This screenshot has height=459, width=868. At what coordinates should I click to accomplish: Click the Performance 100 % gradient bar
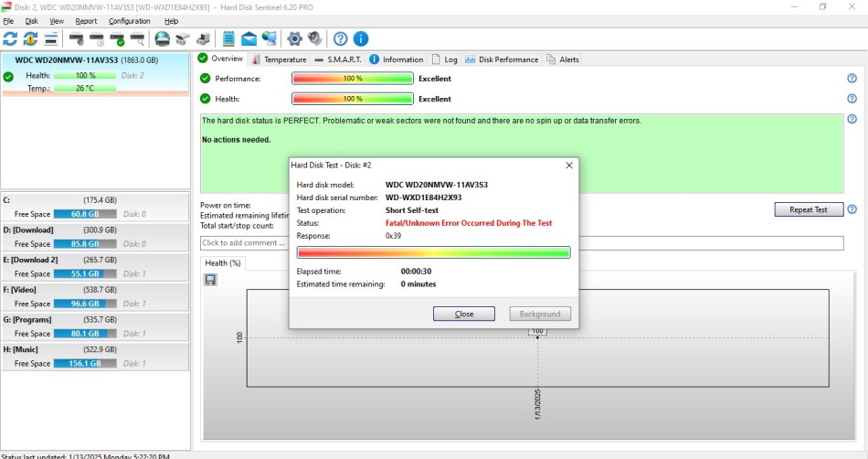coord(353,79)
